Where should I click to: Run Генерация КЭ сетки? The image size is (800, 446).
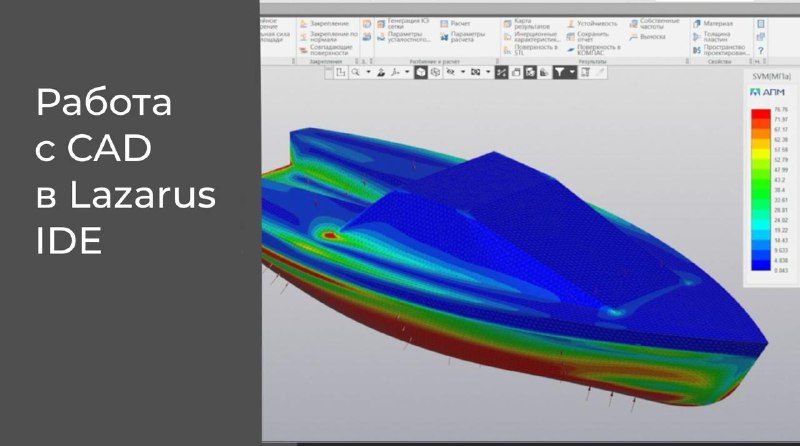tap(404, 23)
